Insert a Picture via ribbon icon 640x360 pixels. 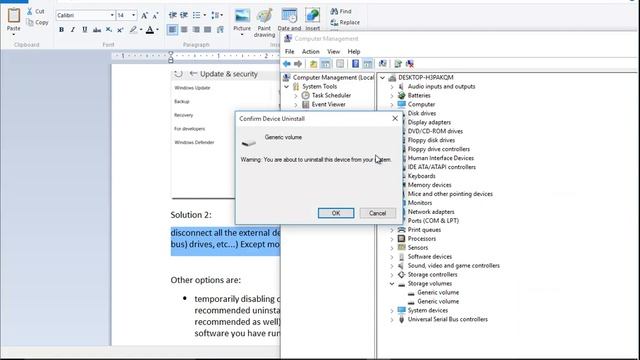(242, 16)
